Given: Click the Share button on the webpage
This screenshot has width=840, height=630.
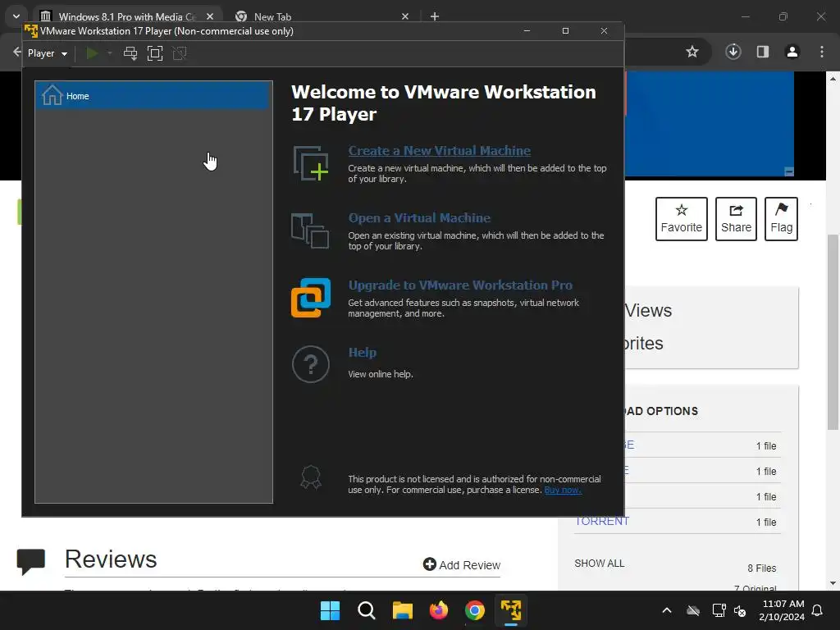Looking at the screenshot, I should coord(736,218).
